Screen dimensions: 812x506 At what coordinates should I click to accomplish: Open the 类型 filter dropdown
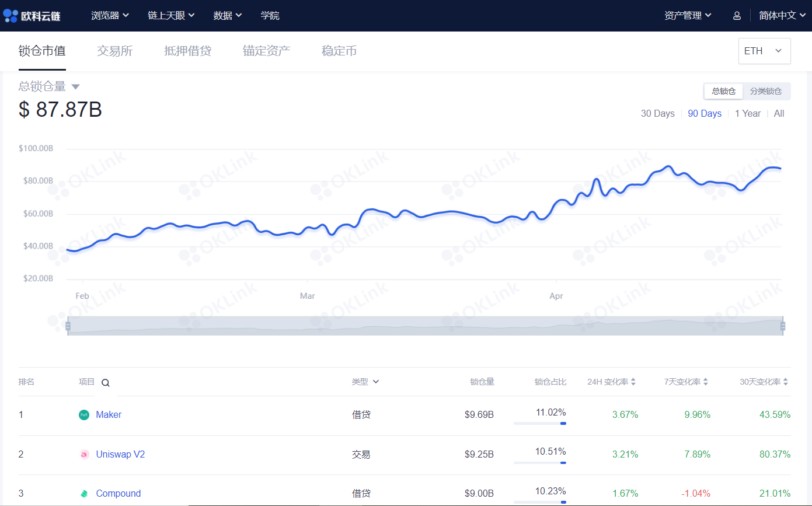coord(365,382)
